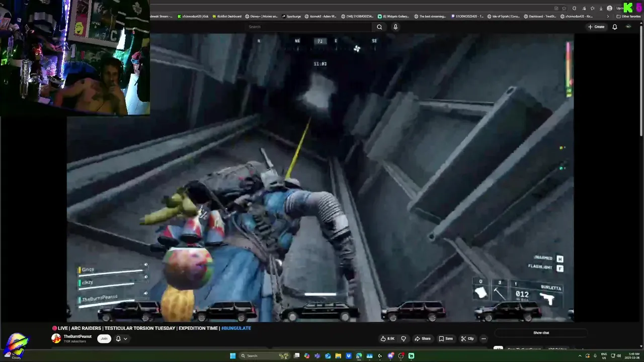644x362 pixels.
Task: Click the Join membership button
Action: tap(104, 338)
